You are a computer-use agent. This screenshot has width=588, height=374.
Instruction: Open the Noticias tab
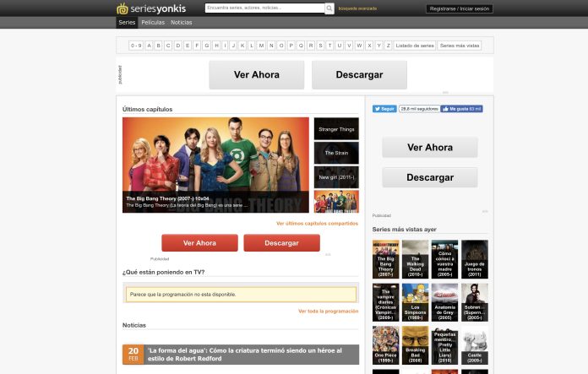click(x=181, y=23)
